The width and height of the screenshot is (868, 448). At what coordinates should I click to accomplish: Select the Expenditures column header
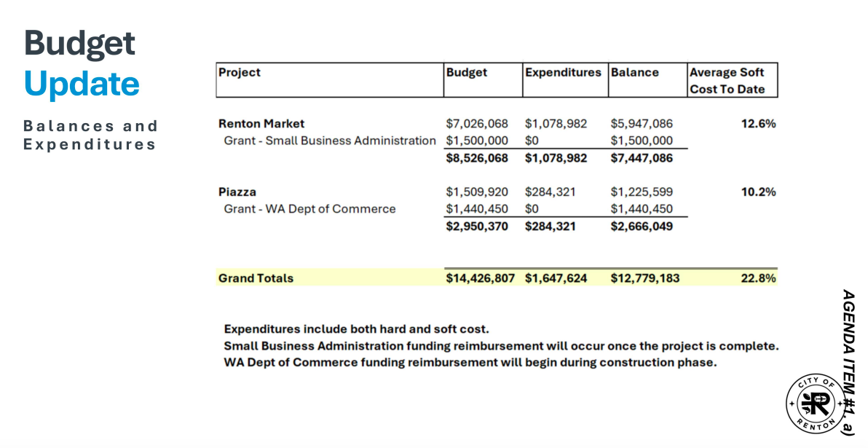tap(563, 73)
